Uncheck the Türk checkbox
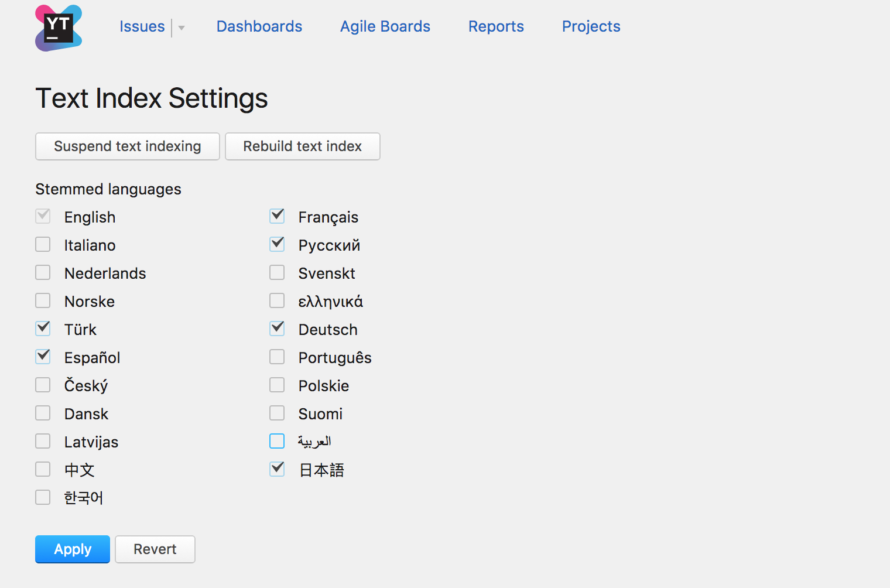 click(43, 329)
